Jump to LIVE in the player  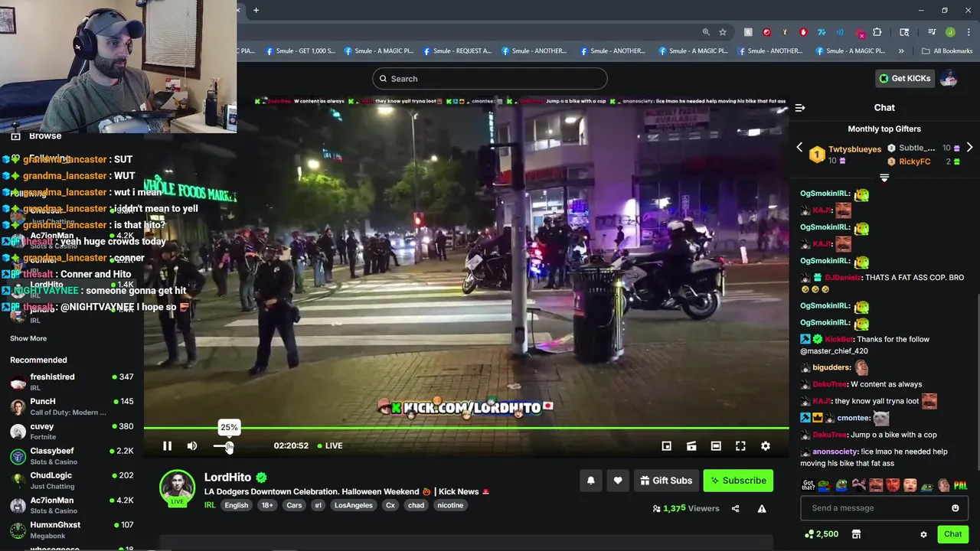[330, 445]
